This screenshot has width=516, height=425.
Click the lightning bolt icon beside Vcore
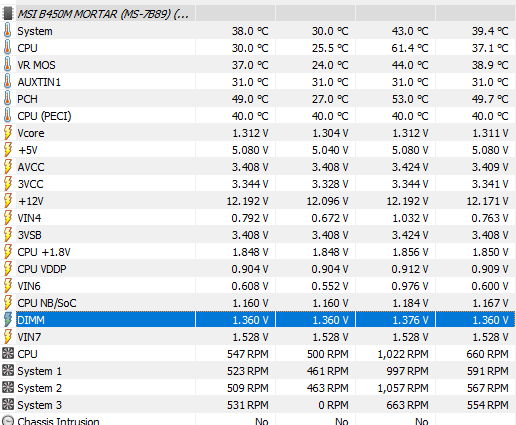(x=8, y=133)
